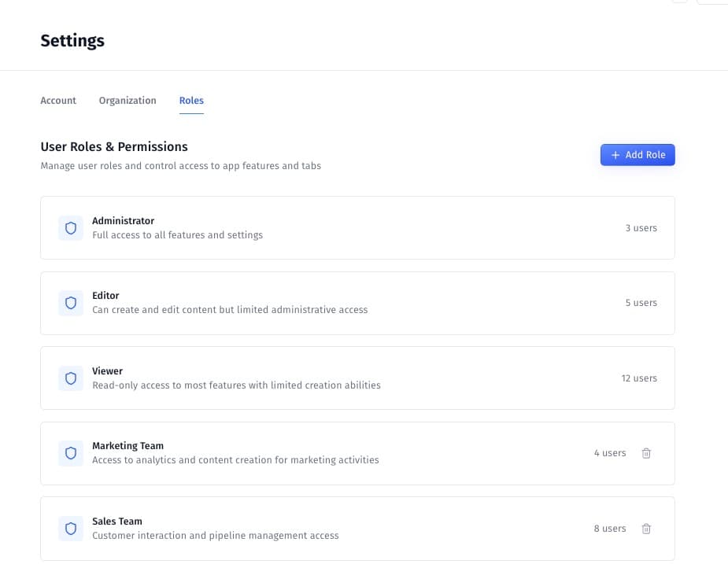The image size is (728, 564).
Task: Click the Marketing Team role name
Action: 127,446
